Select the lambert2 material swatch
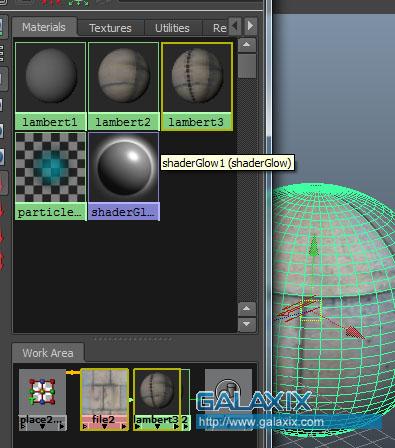This screenshot has width=395, height=448. (123, 77)
